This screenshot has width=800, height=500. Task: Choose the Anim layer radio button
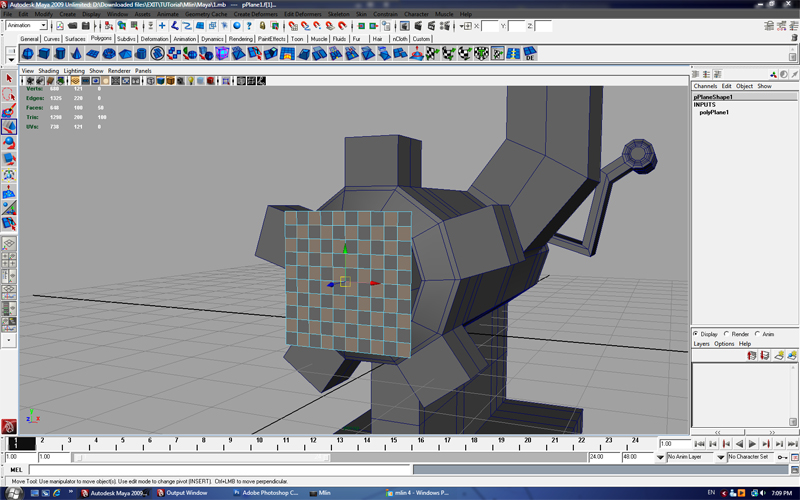click(758, 334)
